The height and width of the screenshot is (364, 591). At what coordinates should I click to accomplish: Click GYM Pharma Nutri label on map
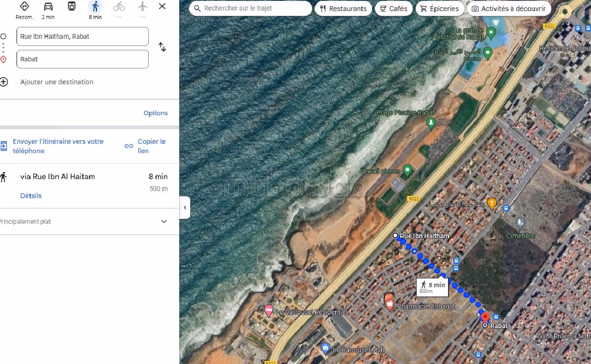[x=564, y=336]
